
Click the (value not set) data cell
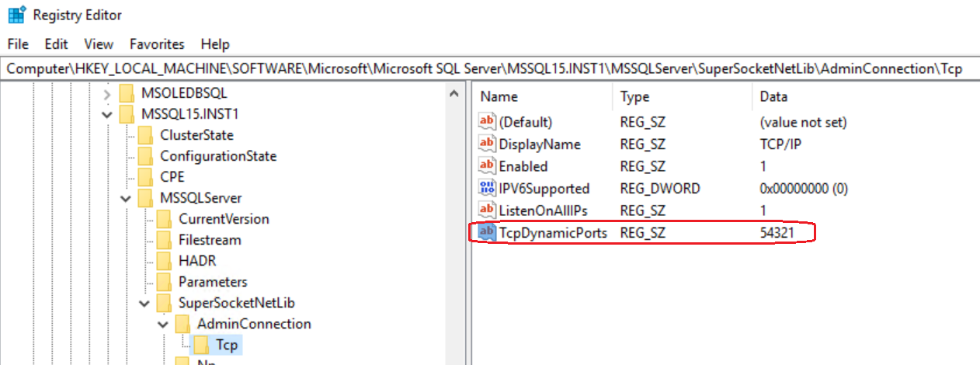(x=803, y=122)
